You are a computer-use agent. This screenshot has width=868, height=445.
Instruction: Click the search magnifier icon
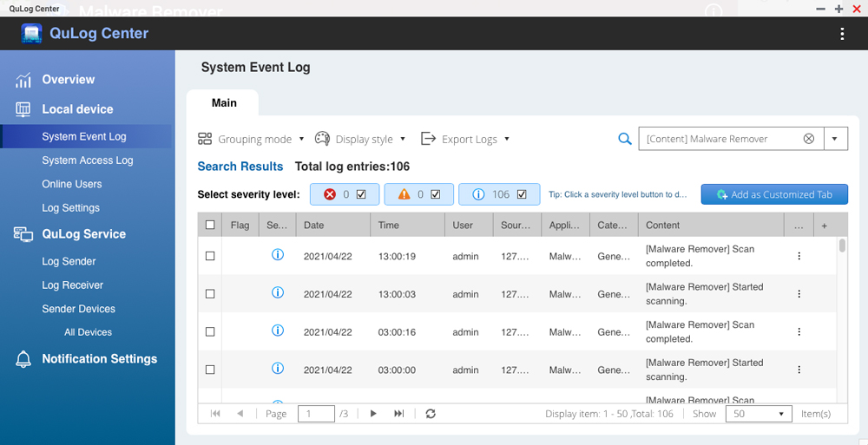[x=625, y=139]
